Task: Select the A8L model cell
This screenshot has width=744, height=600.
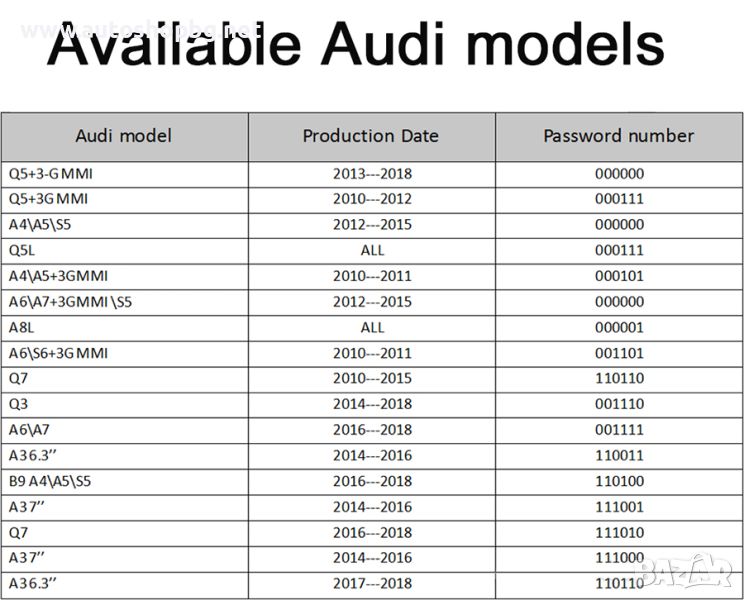Action: tap(23, 327)
